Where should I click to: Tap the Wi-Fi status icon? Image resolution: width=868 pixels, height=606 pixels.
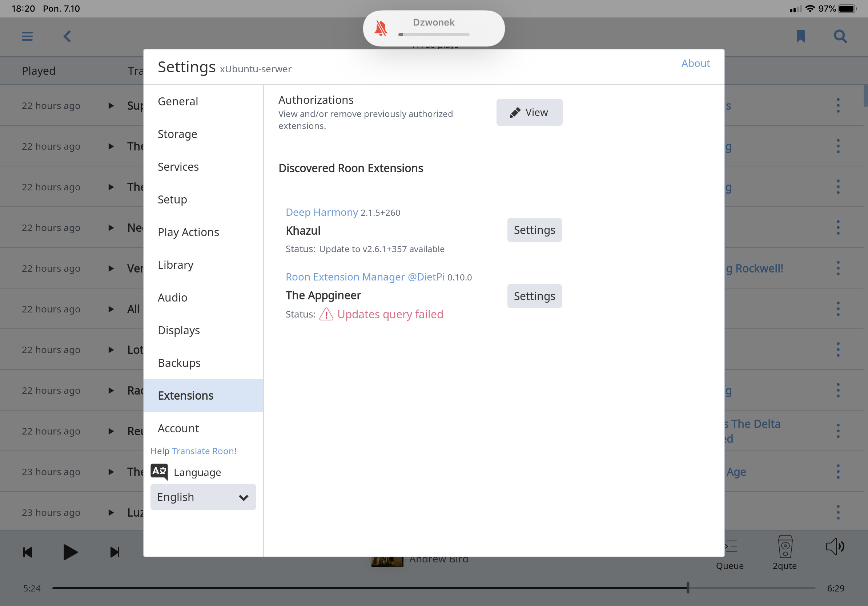[x=810, y=8]
